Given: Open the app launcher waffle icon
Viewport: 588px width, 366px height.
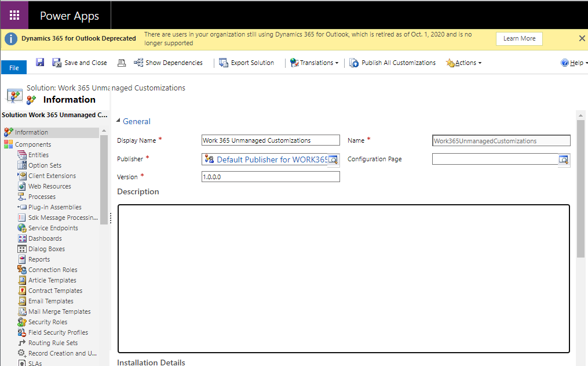Looking at the screenshot, I should [x=14, y=15].
